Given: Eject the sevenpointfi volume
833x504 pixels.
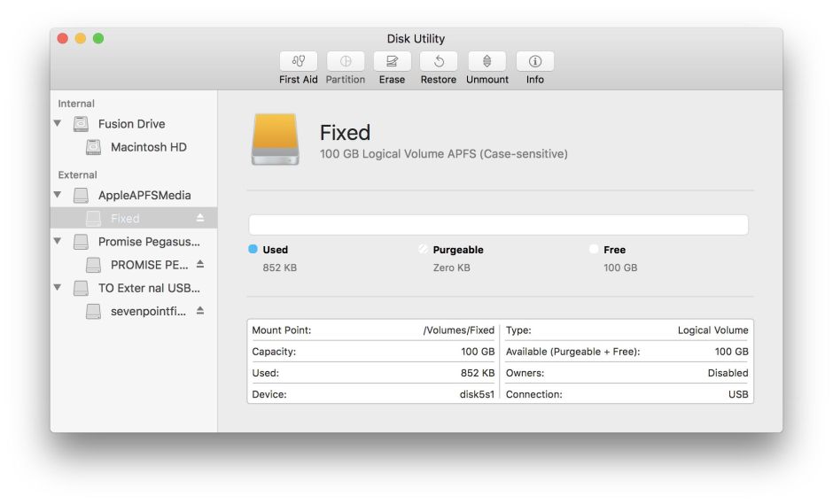Looking at the screenshot, I should click(x=200, y=311).
